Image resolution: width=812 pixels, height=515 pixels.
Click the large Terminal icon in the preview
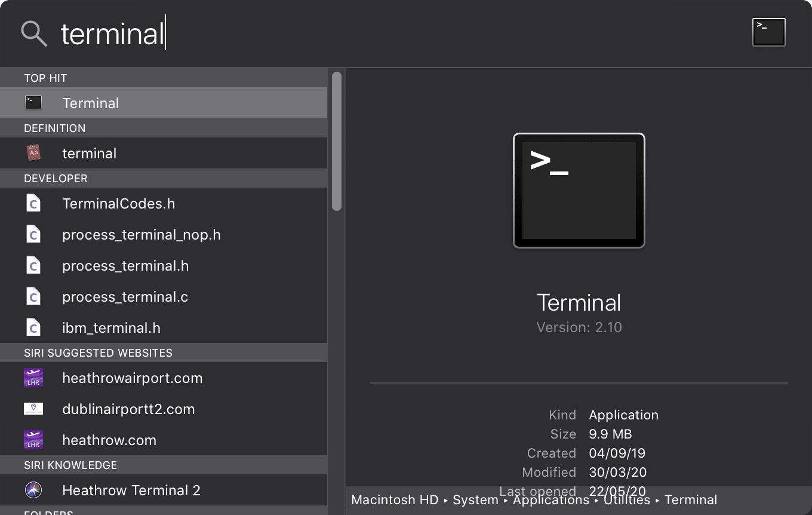coord(579,190)
